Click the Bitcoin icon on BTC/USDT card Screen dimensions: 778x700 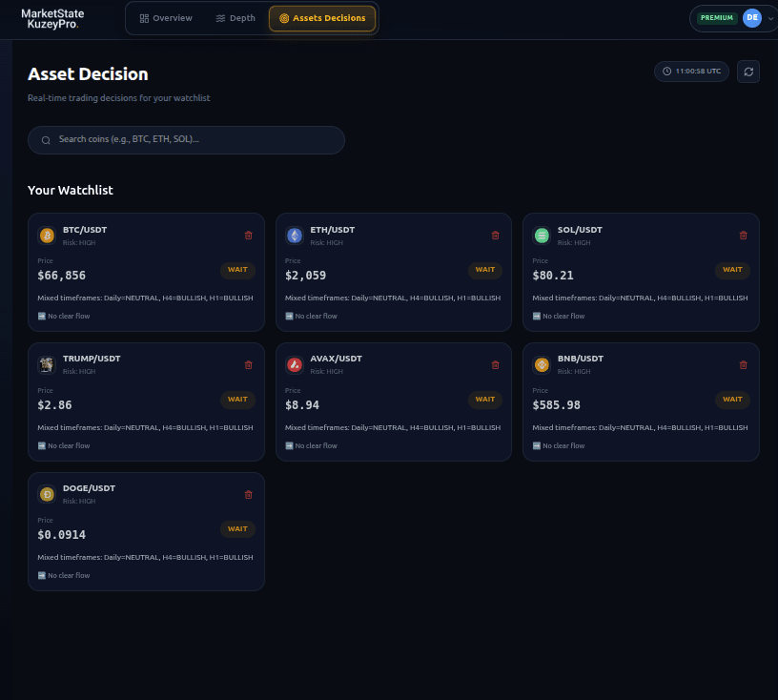(46, 235)
